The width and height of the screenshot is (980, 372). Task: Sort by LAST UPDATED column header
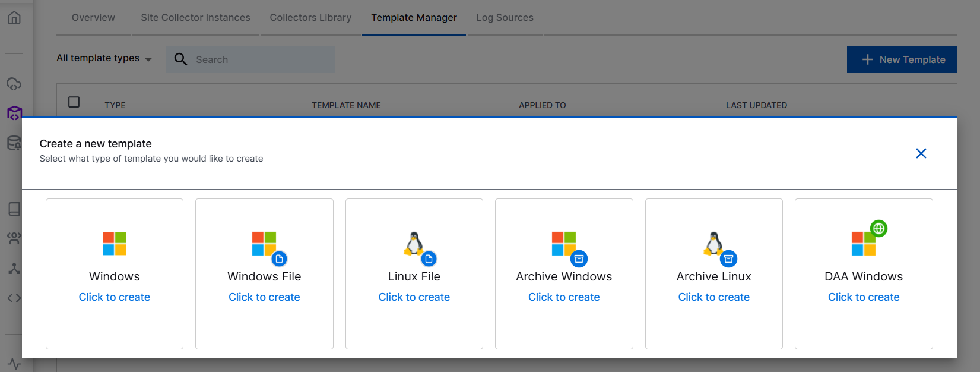pyautogui.click(x=756, y=105)
